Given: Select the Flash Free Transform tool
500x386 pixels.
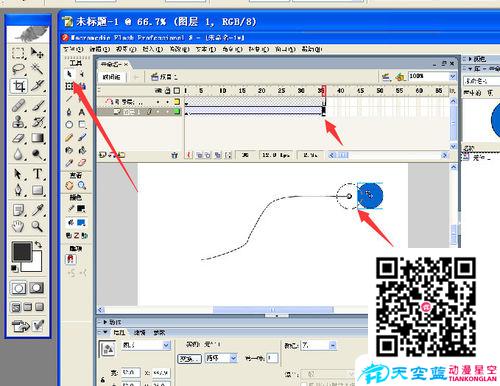Looking at the screenshot, I should click(69, 86).
